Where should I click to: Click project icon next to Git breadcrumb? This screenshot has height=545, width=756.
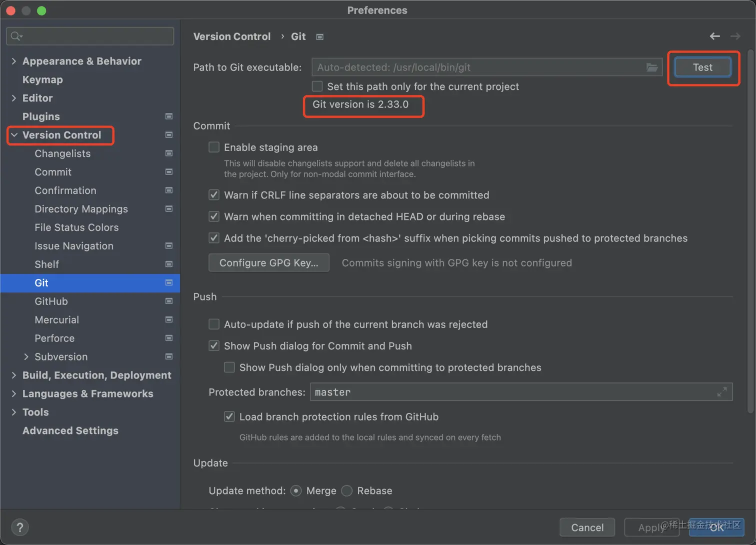(x=320, y=37)
